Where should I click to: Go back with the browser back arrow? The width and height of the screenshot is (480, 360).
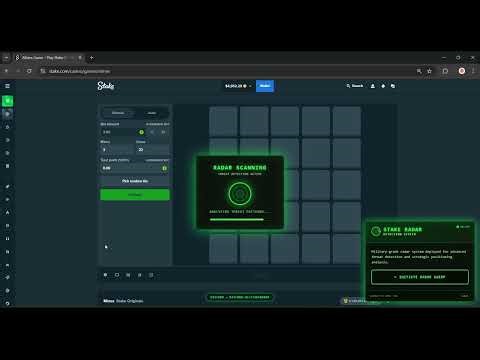click(x=6, y=71)
